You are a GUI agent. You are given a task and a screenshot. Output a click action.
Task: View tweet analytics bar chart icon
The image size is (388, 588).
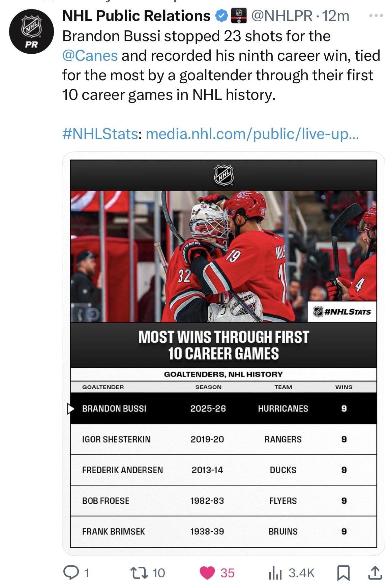point(275,572)
